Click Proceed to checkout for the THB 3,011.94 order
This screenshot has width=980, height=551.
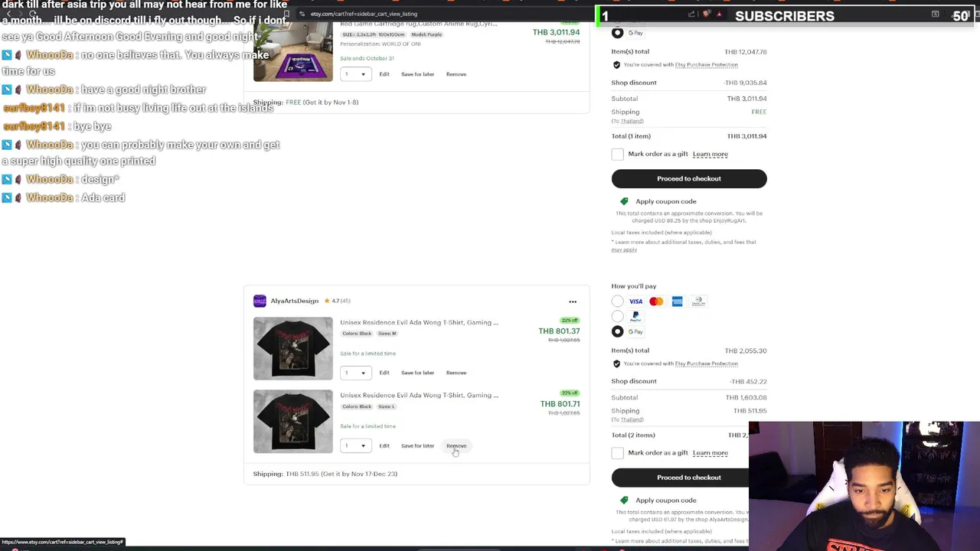(x=689, y=178)
